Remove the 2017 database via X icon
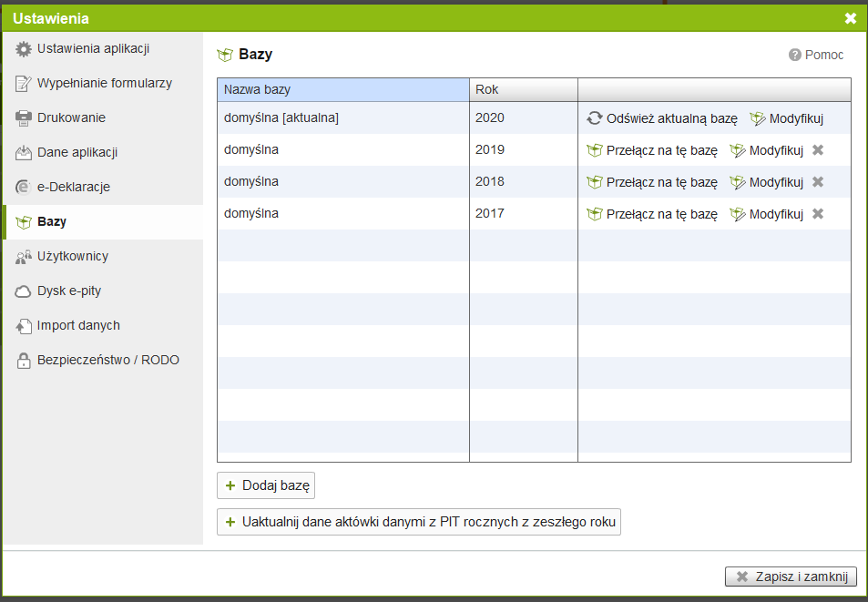868x602 pixels. [x=818, y=214]
